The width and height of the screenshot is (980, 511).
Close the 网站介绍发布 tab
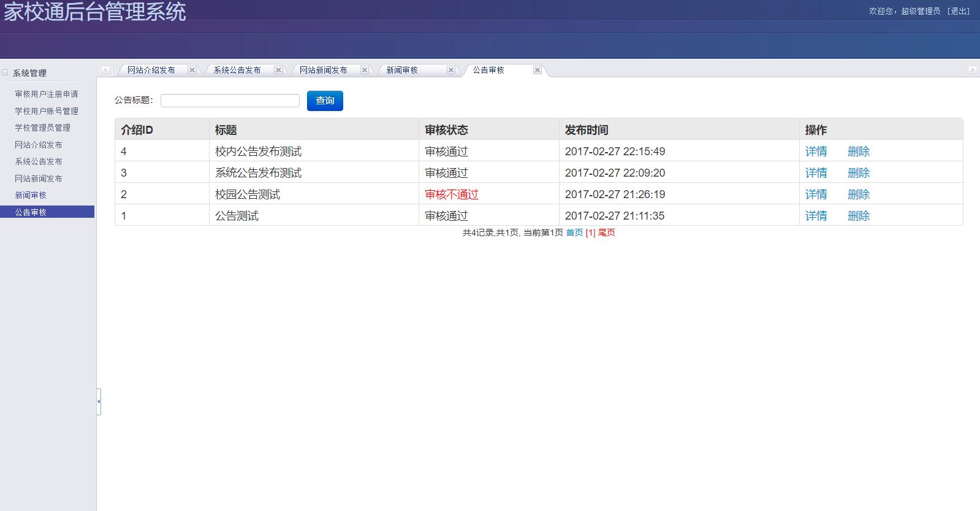point(192,70)
